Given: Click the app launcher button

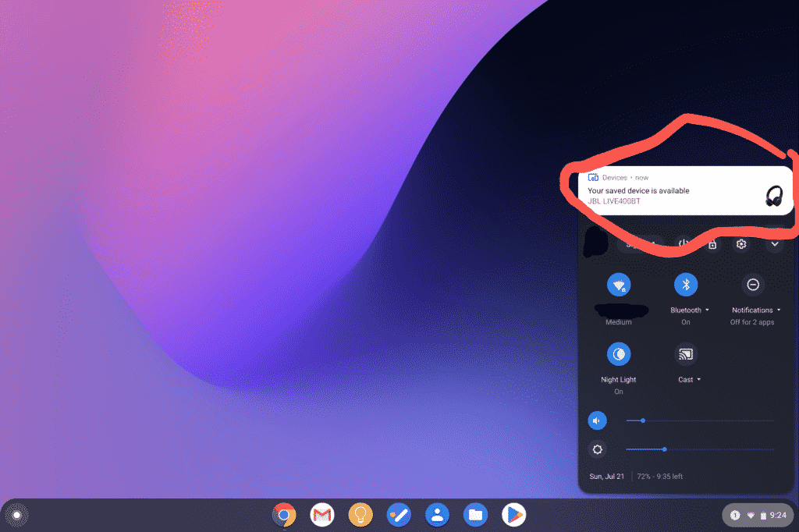Looking at the screenshot, I should [x=16, y=515].
